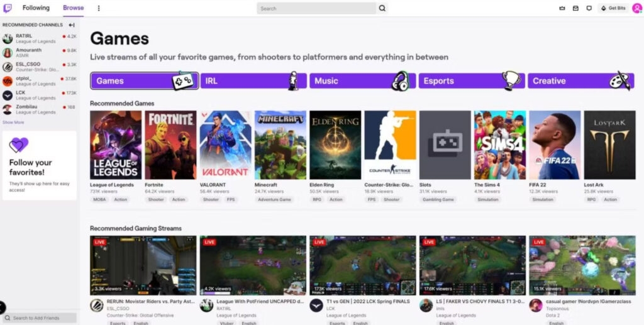Open the Topsonous Dota 2 stream thumbnail
644x325 pixels.
(582, 265)
